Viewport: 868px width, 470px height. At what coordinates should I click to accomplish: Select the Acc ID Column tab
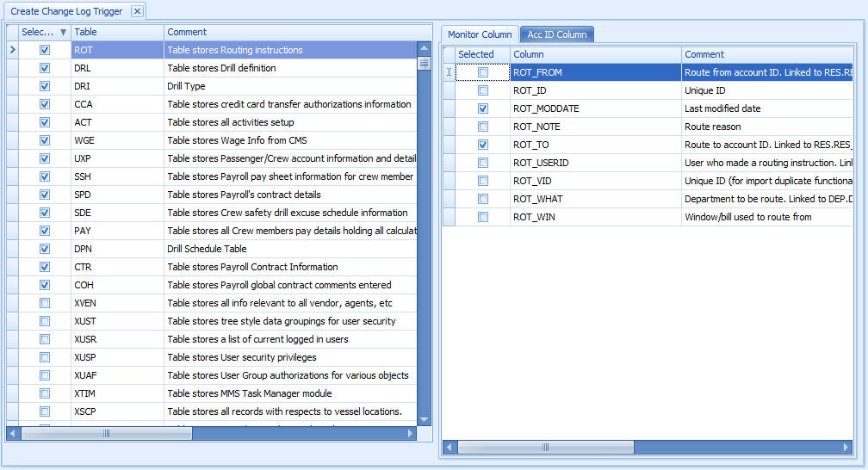point(557,34)
